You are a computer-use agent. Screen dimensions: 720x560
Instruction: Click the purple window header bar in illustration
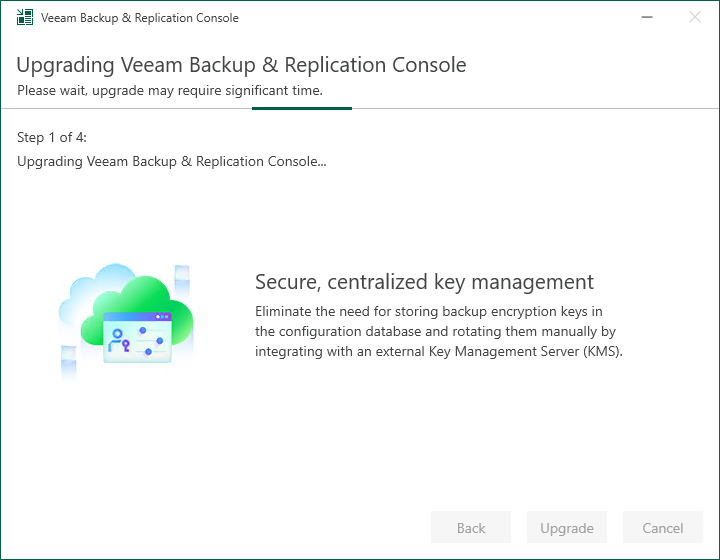[137, 317]
